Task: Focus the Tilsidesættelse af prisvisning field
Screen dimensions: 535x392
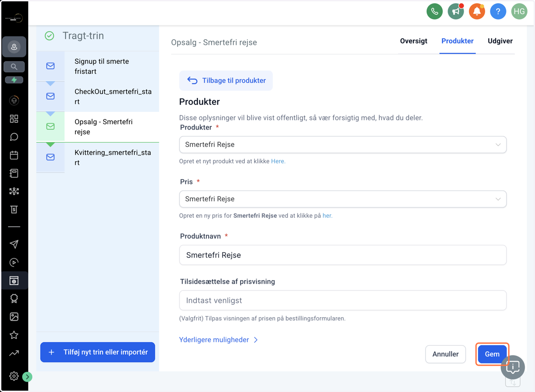Action: (x=343, y=300)
